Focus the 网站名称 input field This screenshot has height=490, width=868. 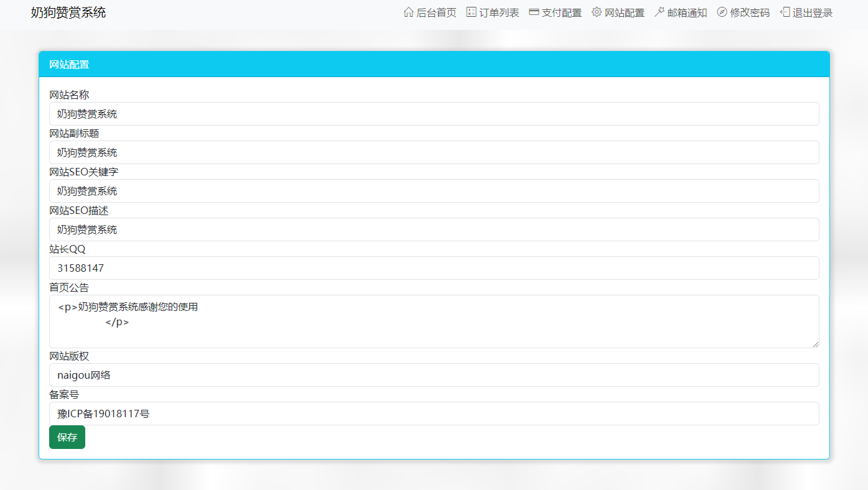coord(434,114)
